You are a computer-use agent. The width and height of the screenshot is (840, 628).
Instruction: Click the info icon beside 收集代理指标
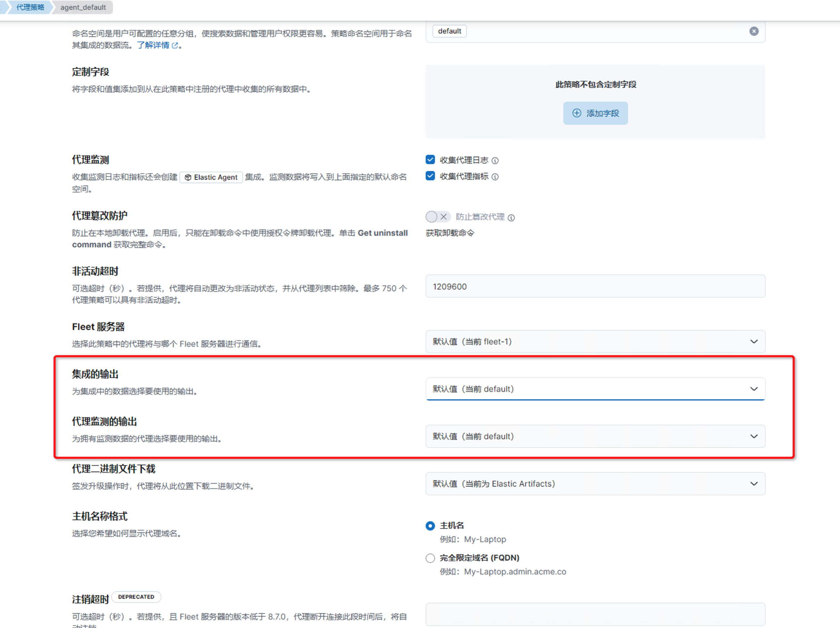point(495,177)
